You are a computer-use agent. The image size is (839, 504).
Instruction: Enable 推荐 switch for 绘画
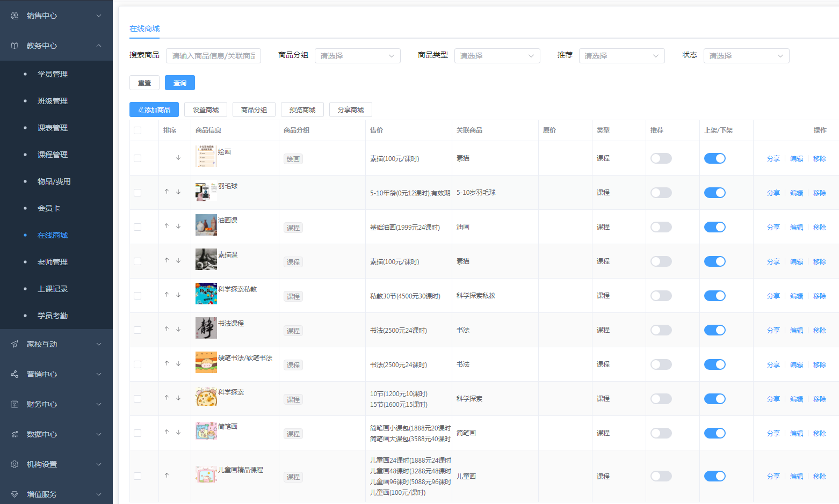(x=661, y=158)
